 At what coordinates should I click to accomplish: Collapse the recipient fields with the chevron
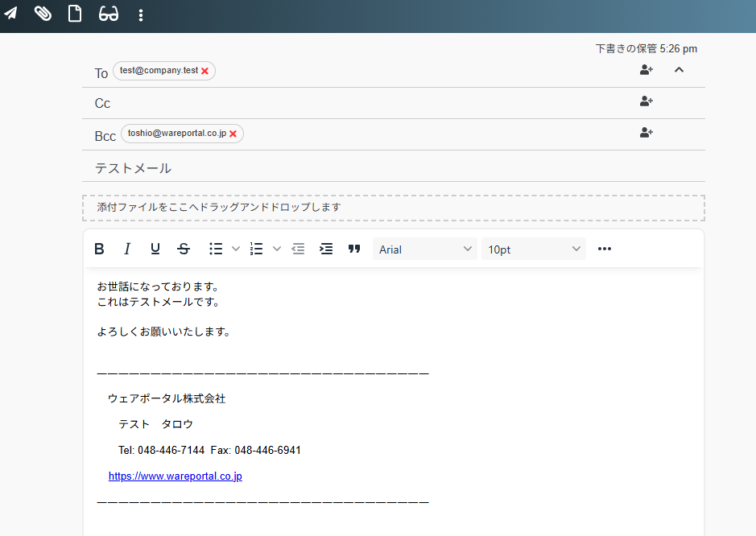(679, 70)
